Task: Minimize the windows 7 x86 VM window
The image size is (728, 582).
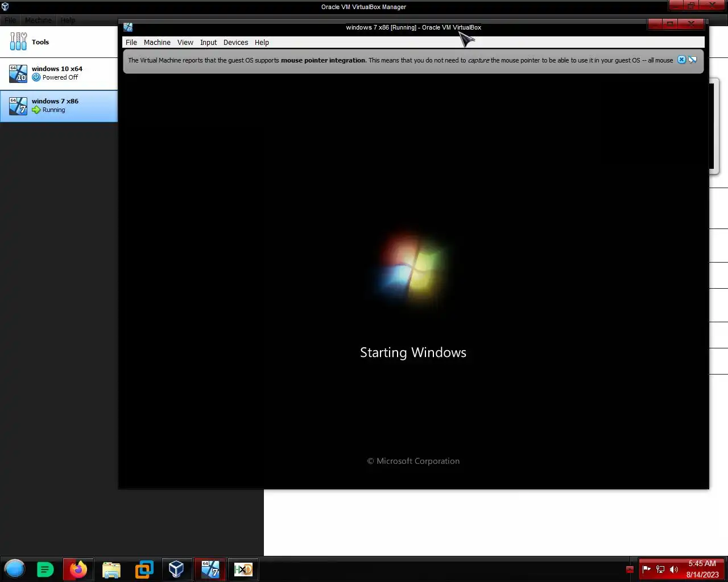Action: [655, 24]
